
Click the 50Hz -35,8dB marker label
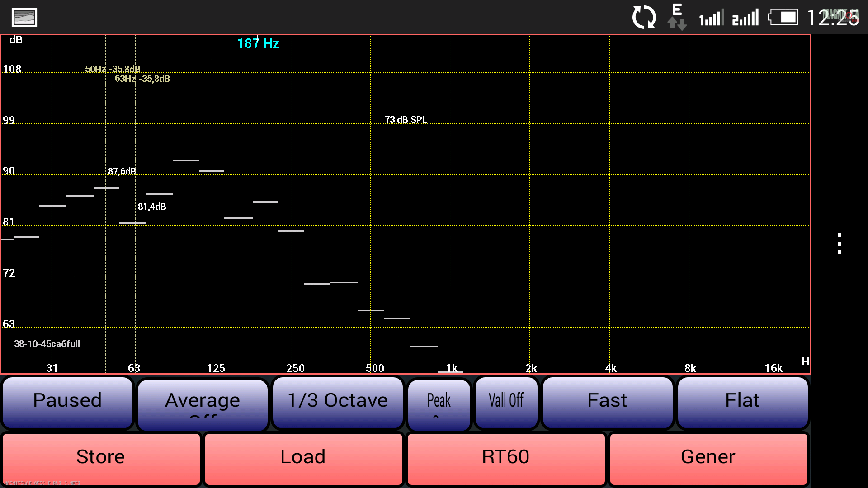(x=113, y=69)
